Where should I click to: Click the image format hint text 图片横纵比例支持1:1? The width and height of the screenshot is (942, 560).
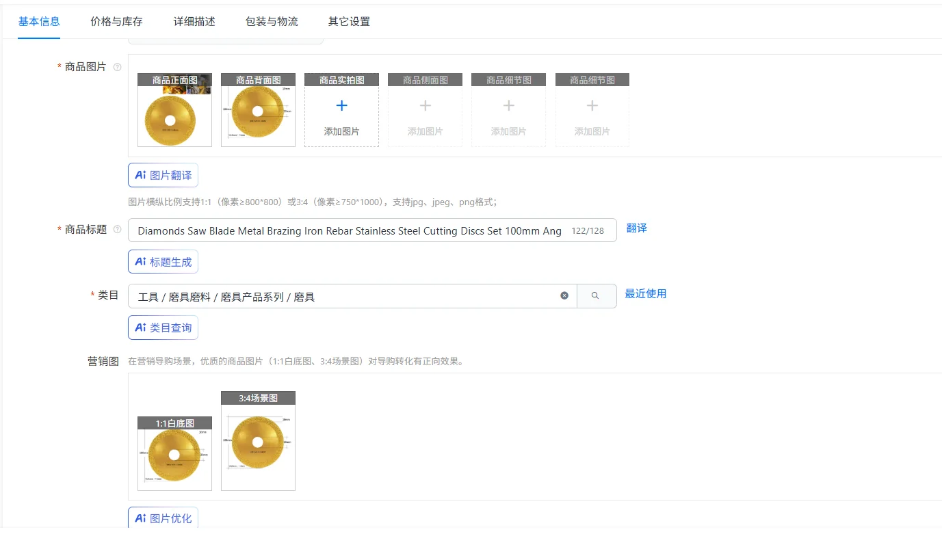tap(312, 202)
